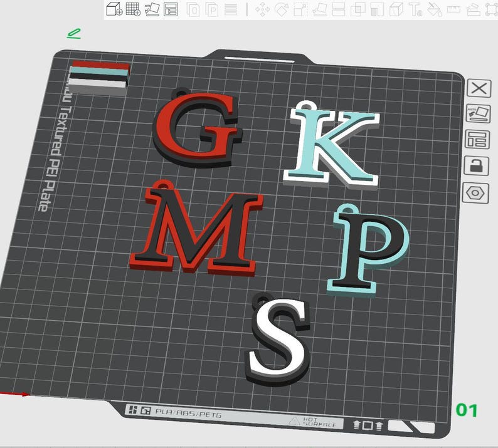This screenshot has width=498, height=448.
Task: Open the Variable layer height tool
Action: point(231,9)
